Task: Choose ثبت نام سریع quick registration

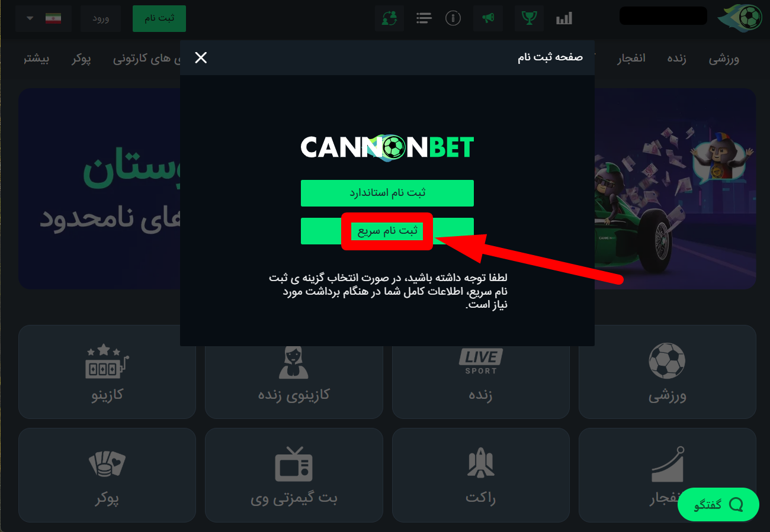Action: tap(387, 231)
